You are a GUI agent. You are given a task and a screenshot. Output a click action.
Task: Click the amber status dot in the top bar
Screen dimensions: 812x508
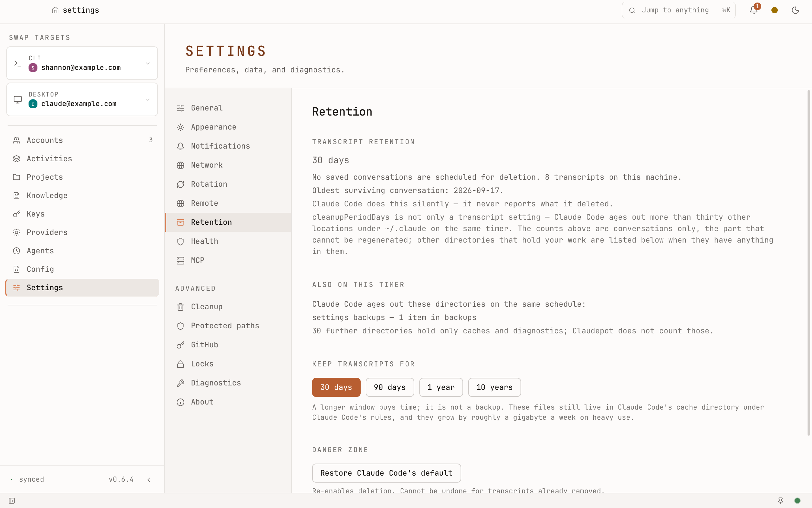click(775, 10)
